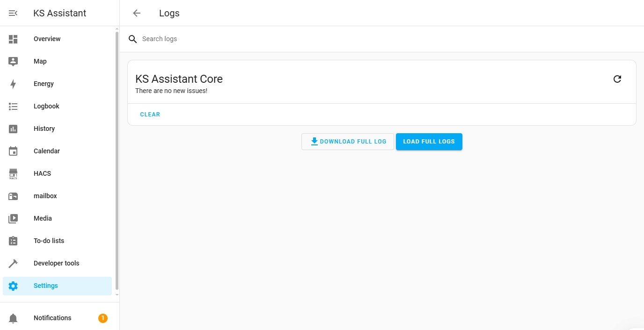Select the Map sidebar icon
The width and height of the screenshot is (644, 330).
pyautogui.click(x=13, y=61)
